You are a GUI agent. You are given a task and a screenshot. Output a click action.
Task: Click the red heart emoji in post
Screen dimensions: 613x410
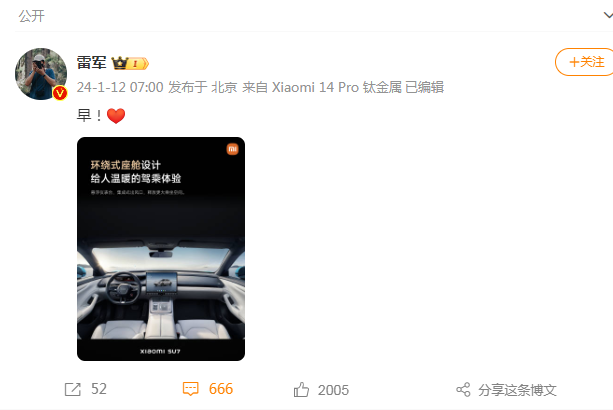pos(116,116)
